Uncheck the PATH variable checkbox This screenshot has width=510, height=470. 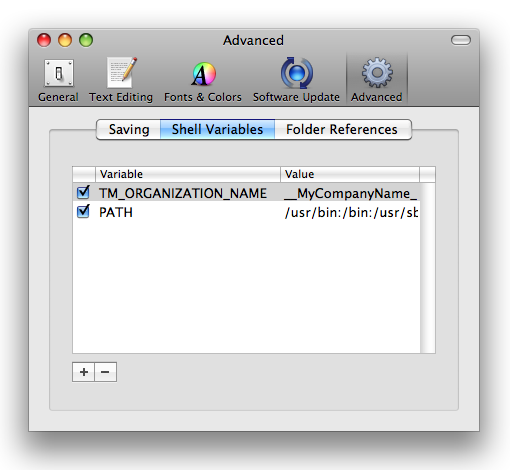[x=83, y=211]
